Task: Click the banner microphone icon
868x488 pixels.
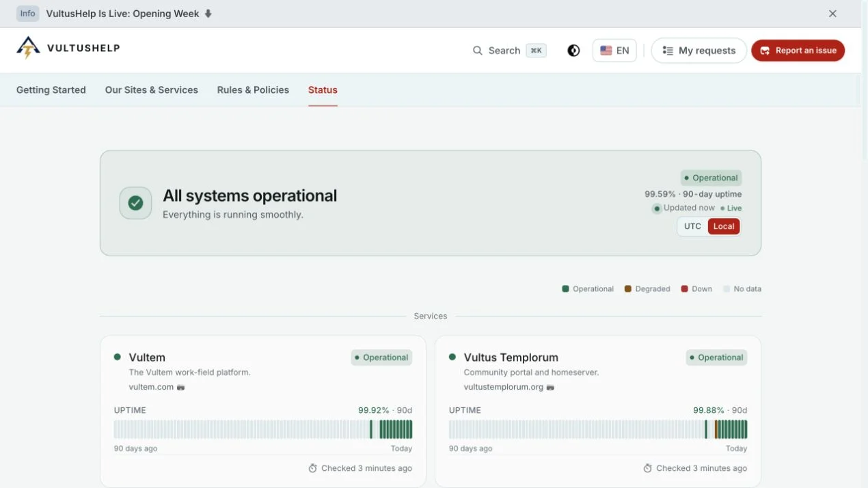Action: click(x=208, y=14)
